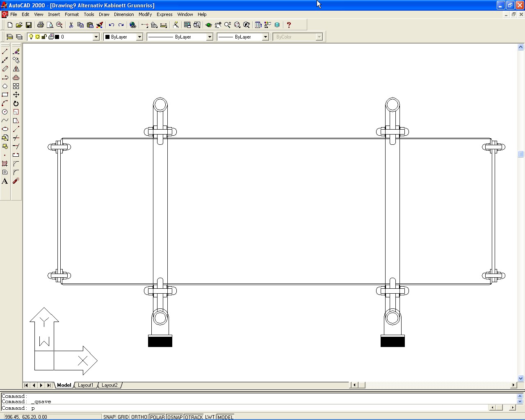Screen dimensions: 525x420
Task: Click the Print icon in toolbar
Action: pos(40,25)
